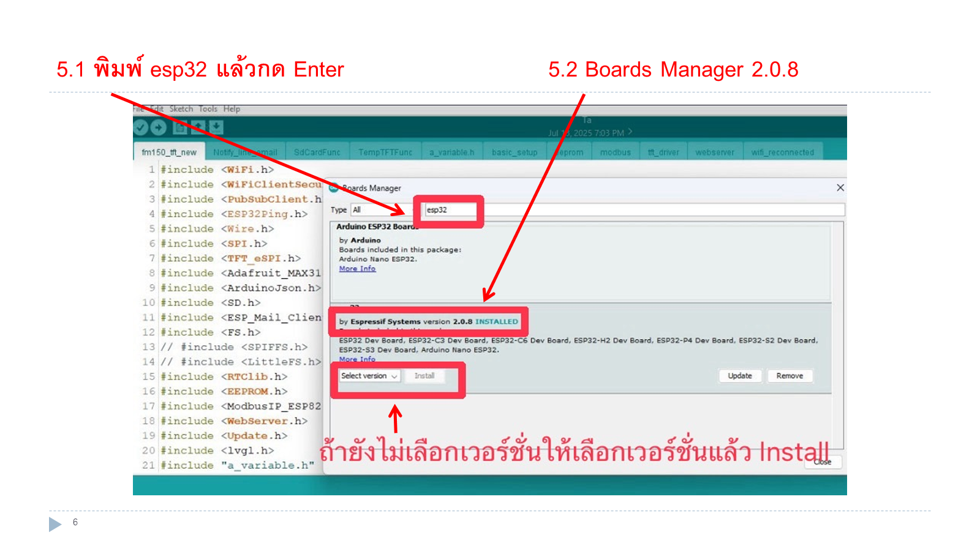Click the ESP32 Dev Board list description

coord(578,345)
